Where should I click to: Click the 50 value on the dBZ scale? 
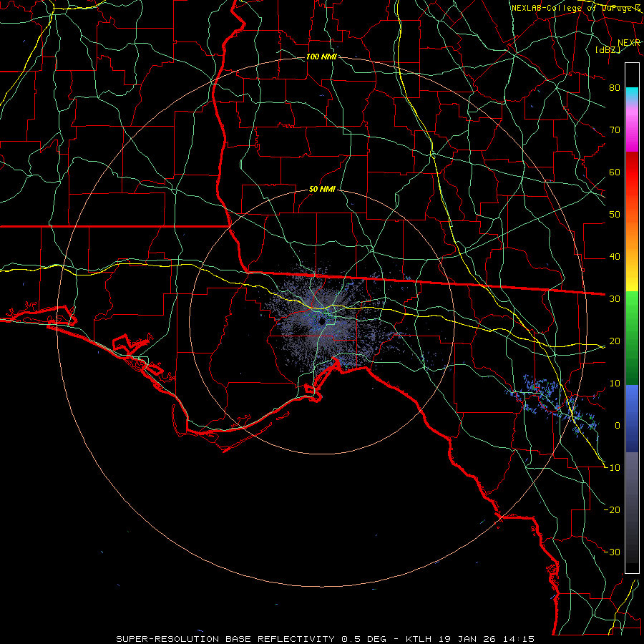coord(615,215)
